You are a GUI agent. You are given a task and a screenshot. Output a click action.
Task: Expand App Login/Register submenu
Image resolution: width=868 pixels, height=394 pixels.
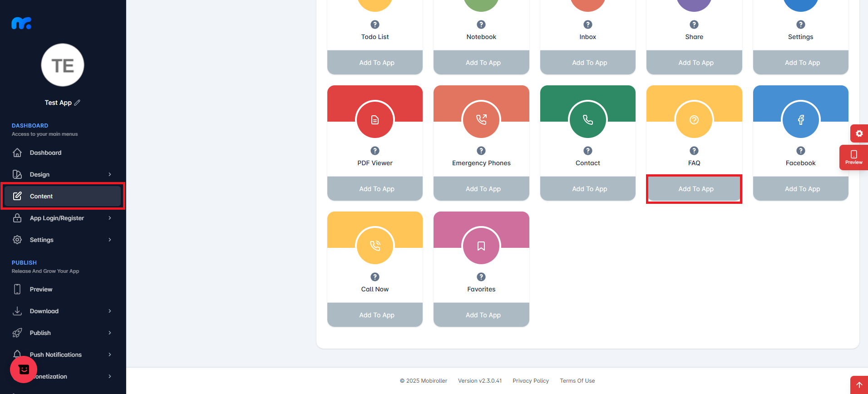[110, 218]
